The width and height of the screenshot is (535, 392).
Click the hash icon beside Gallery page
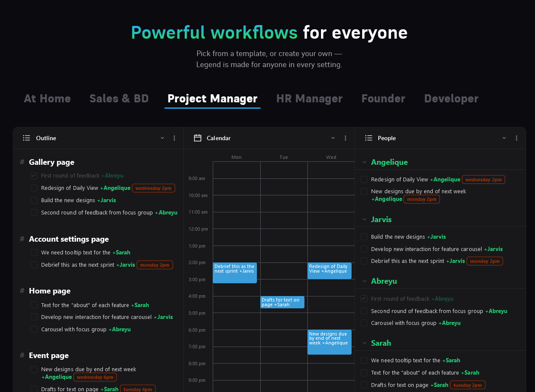point(22,162)
